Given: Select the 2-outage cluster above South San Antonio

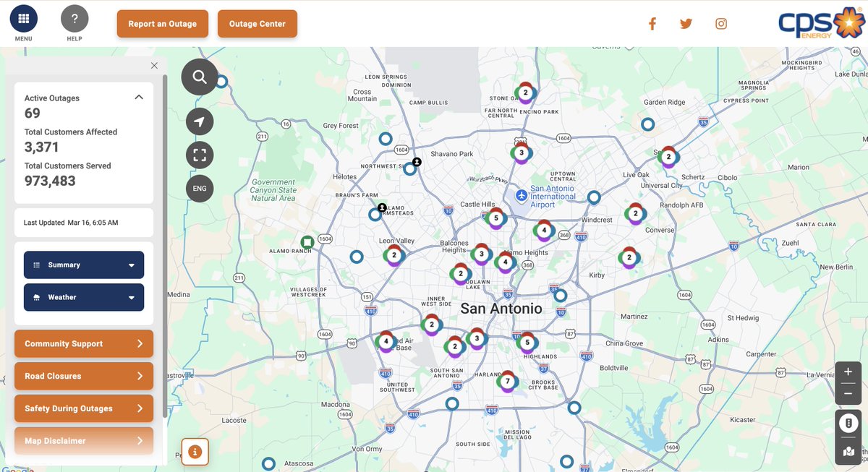Looking at the screenshot, I should pos(454,347).
